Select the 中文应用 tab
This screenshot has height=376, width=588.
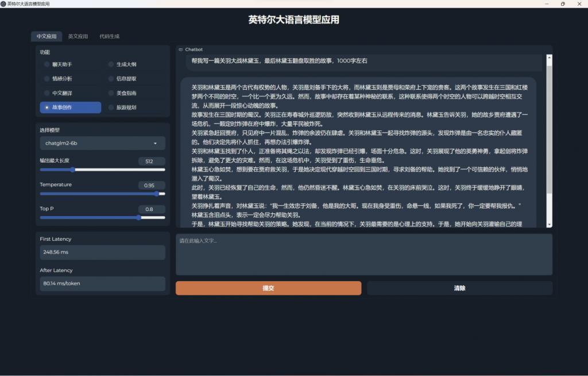47,36
